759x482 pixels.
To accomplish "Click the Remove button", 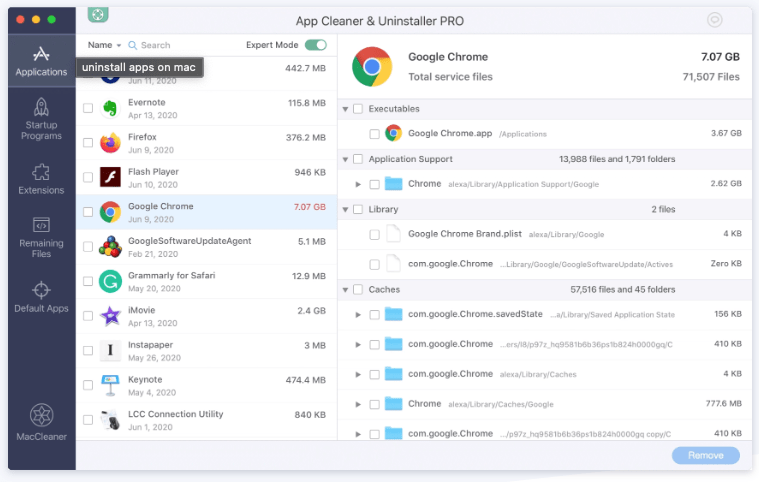I will 705,455.
